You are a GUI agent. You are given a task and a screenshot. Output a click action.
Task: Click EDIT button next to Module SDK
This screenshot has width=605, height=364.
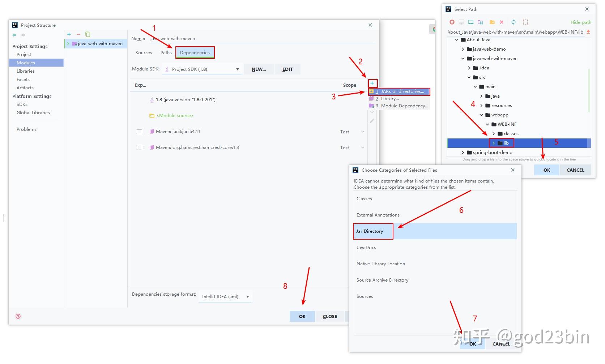point(287,69)
